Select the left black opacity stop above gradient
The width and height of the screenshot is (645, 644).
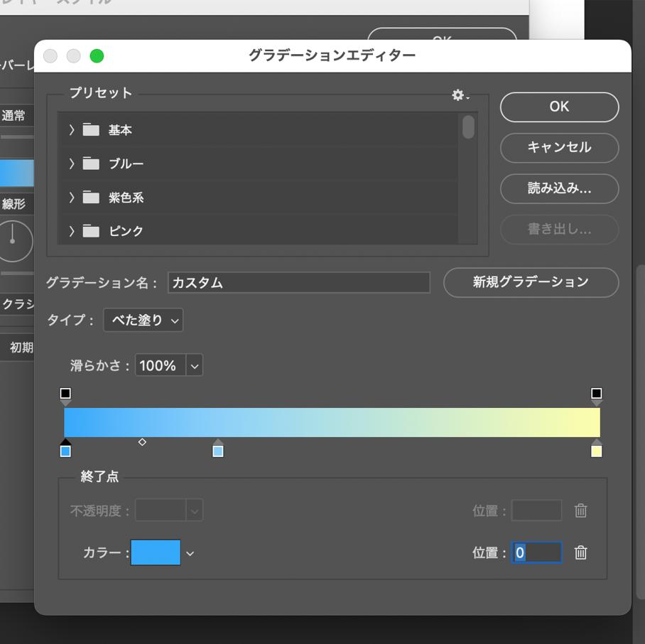tap(67, 393)
